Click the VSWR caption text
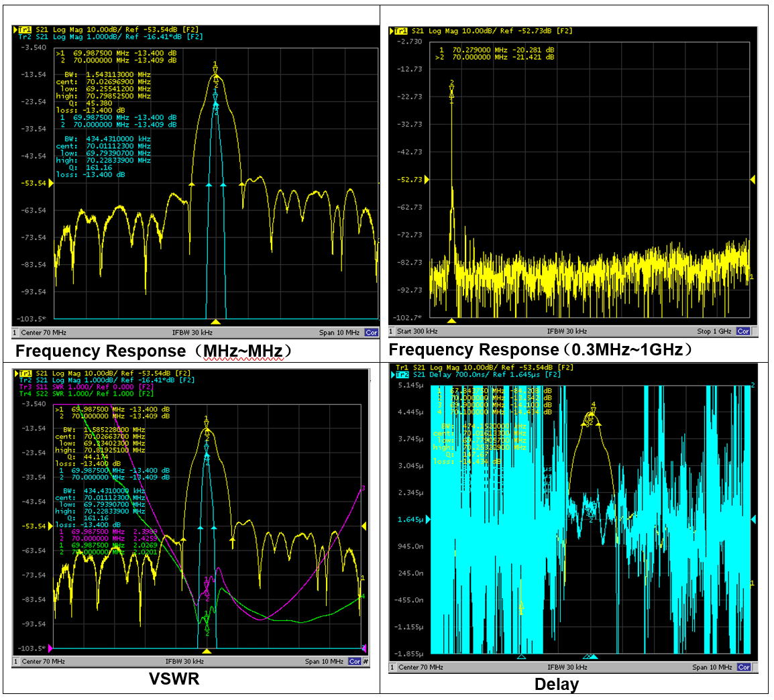774x700 pixels. pos(174,679)
